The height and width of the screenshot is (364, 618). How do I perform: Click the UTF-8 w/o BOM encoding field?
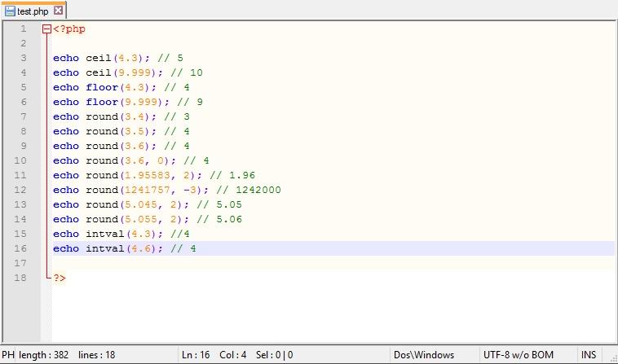(520, 355)
